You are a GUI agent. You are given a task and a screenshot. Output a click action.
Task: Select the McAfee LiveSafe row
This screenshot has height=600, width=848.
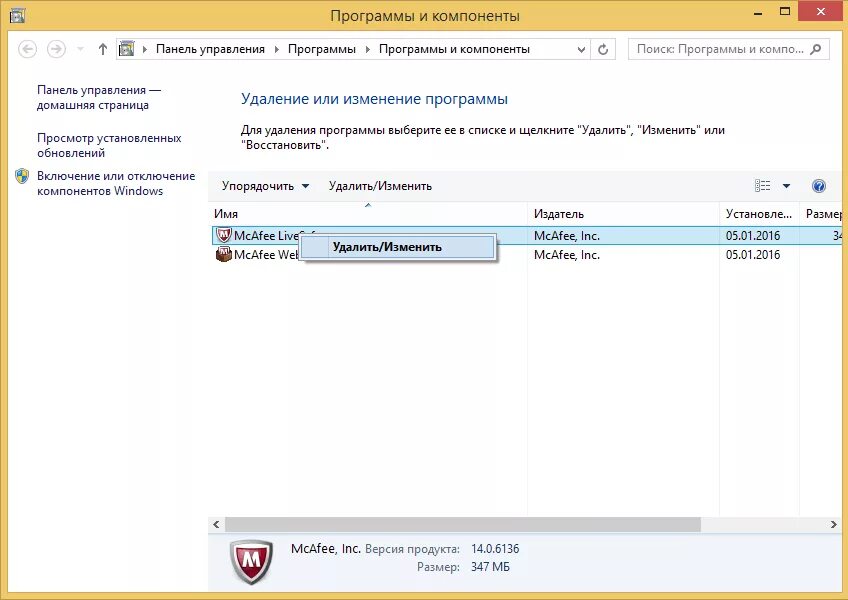point(525,235)
